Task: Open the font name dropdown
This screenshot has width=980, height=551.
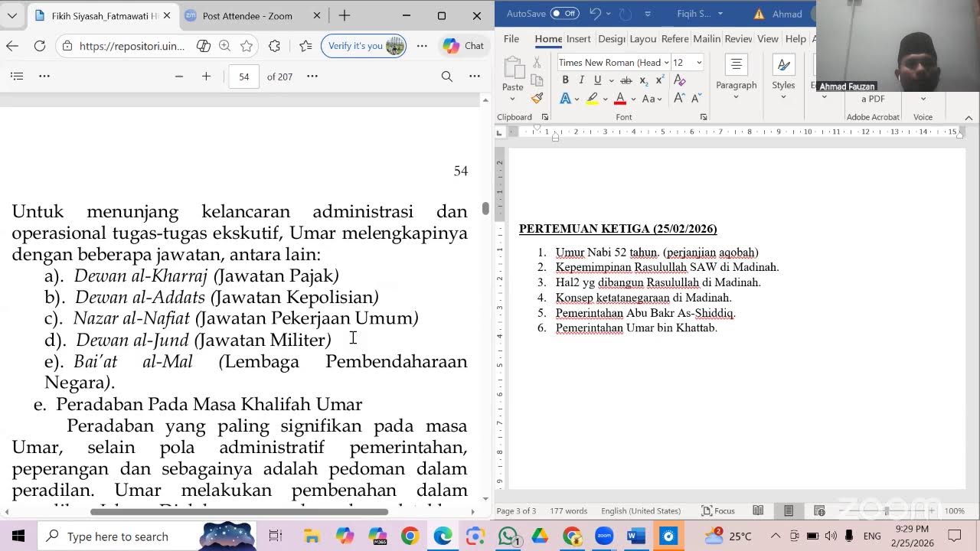Action: 666,63
